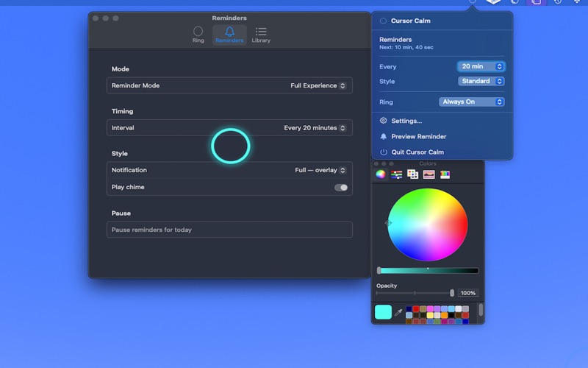The width and height of the screenshot is (588, 368).
Task: Open the Every '20 min' popup in menu
Action: (x=481, y=66)
